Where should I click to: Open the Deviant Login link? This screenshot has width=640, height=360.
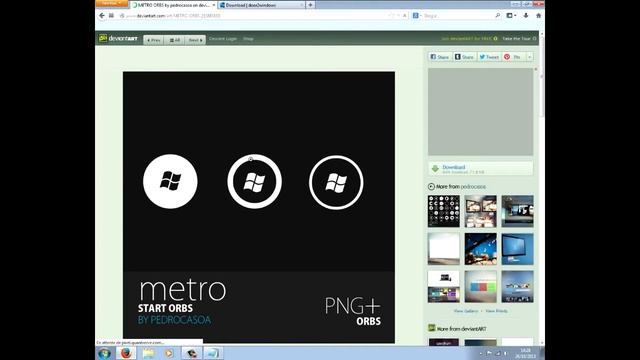[x=223, y=39]
